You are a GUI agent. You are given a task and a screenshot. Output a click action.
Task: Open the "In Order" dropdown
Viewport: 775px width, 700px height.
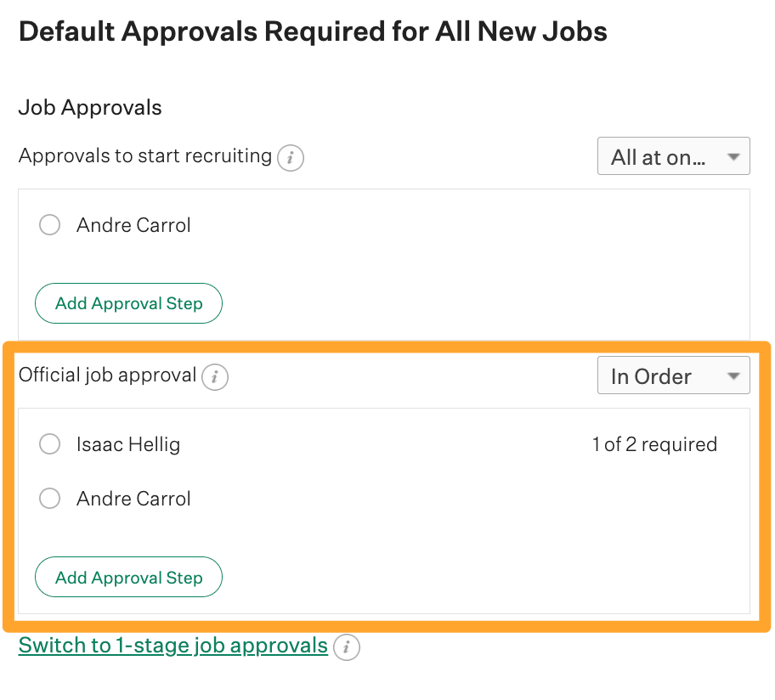coord(674,375)
